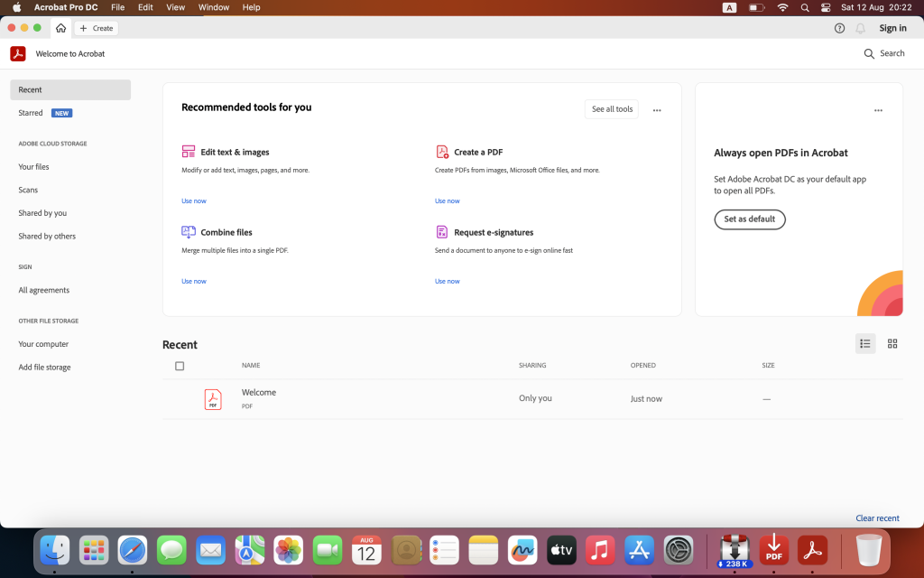Click the Edit text & images tool icon
924x578 pixels.
point(188,152)
